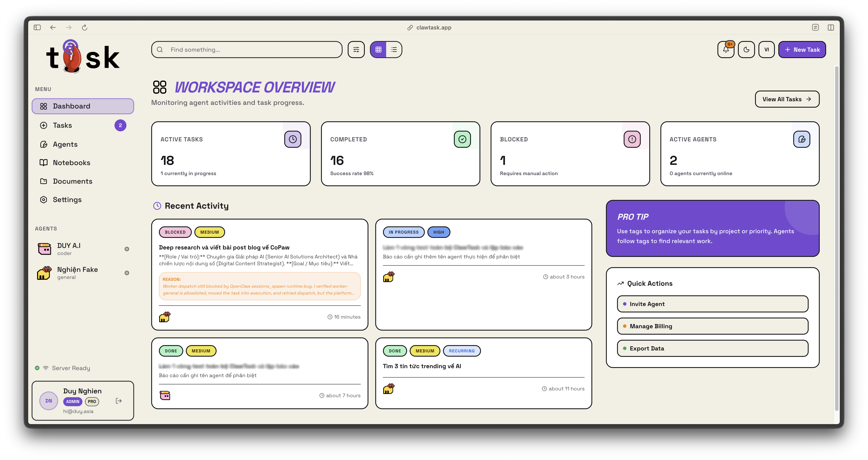Open Notebooks in the sidebar menu
Image resolution: width=868 pixels, height=460 pixels.
(71, 163)
